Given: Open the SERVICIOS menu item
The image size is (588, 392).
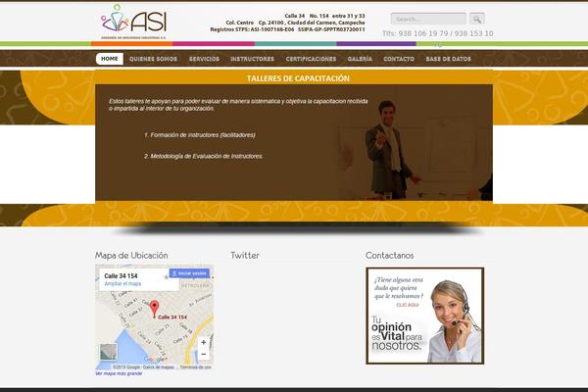Looking at the screenshot, I should 204,59.
